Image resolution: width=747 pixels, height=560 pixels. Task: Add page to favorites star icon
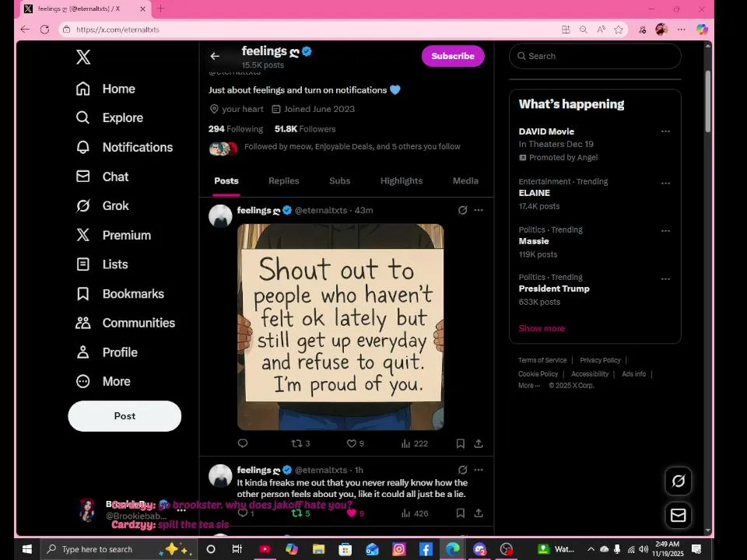pos(619,30)
